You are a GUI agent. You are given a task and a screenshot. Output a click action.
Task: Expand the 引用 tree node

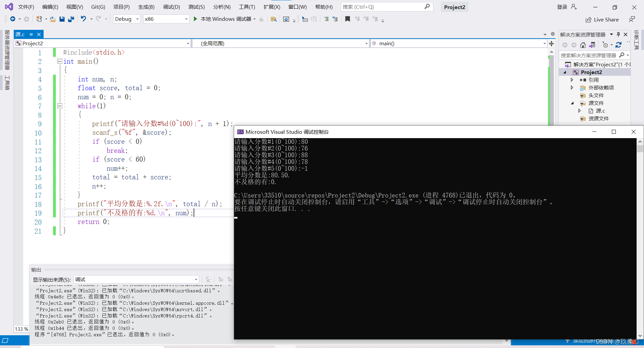572,80
